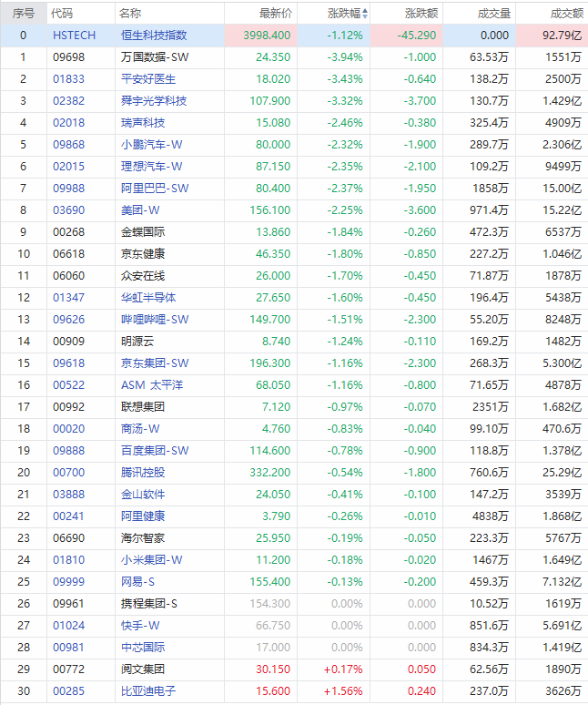This screenshot has height=705, width=588.
Task: Select 阅文集团 row name
Action: (143, 669)
